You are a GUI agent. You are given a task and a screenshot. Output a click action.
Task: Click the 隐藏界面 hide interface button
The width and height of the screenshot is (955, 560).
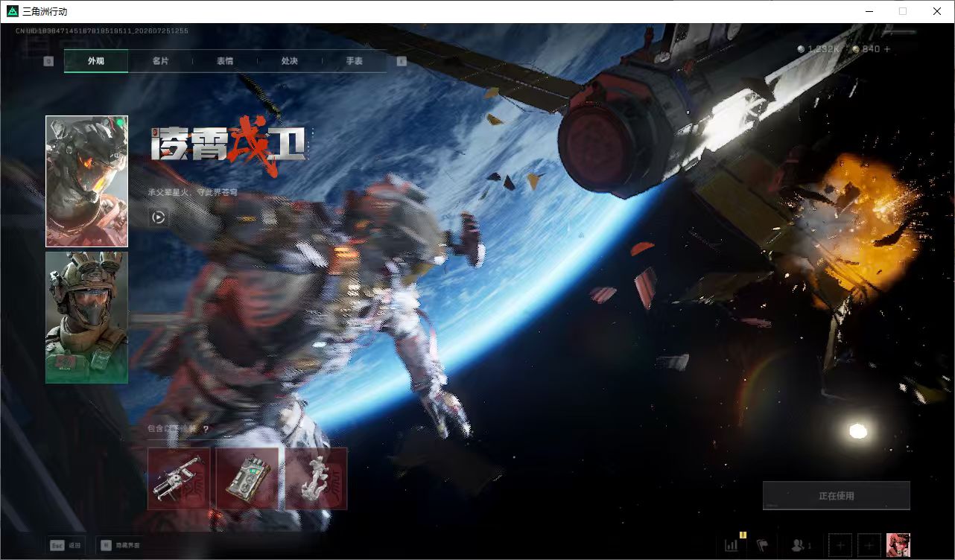point(120,545)
